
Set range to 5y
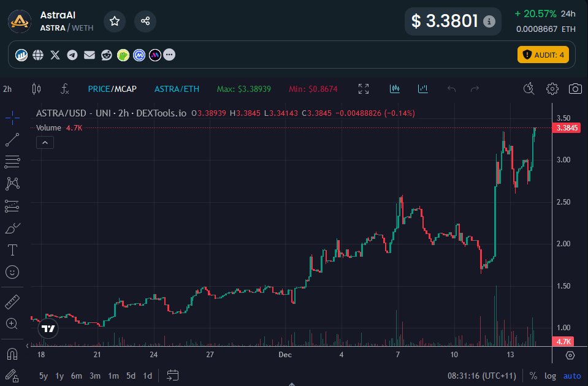44,376
